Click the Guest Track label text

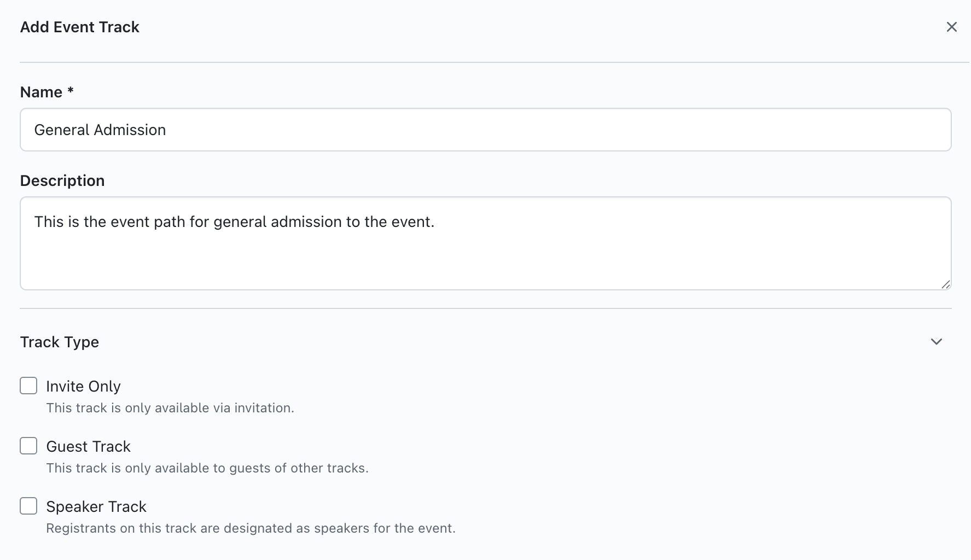tap(88, 446)
